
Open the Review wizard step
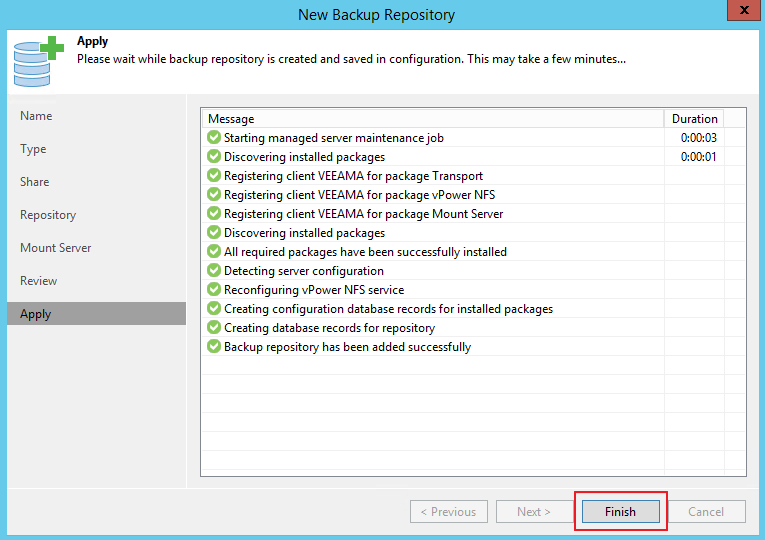(x=39, y=281)
